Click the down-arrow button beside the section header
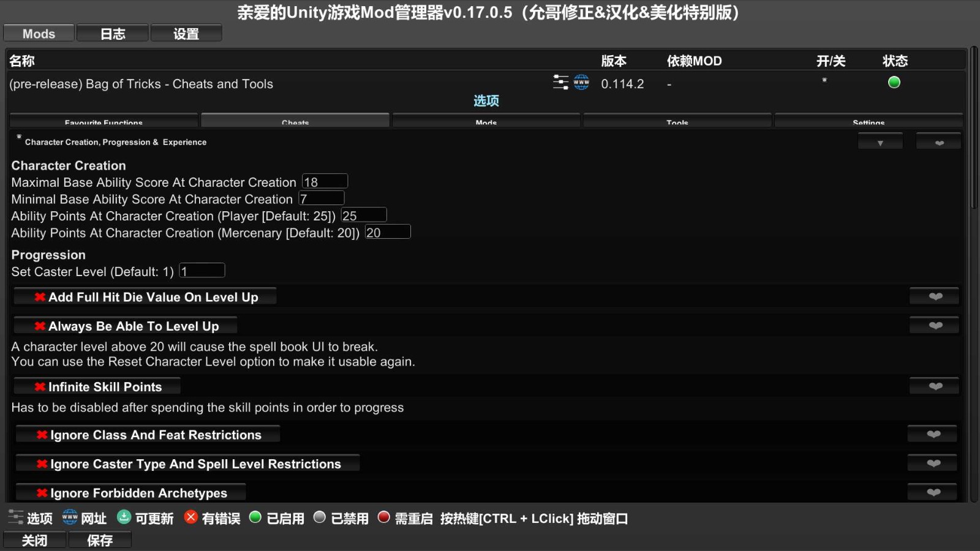980x551 pixels. click(x=880, y=143)
